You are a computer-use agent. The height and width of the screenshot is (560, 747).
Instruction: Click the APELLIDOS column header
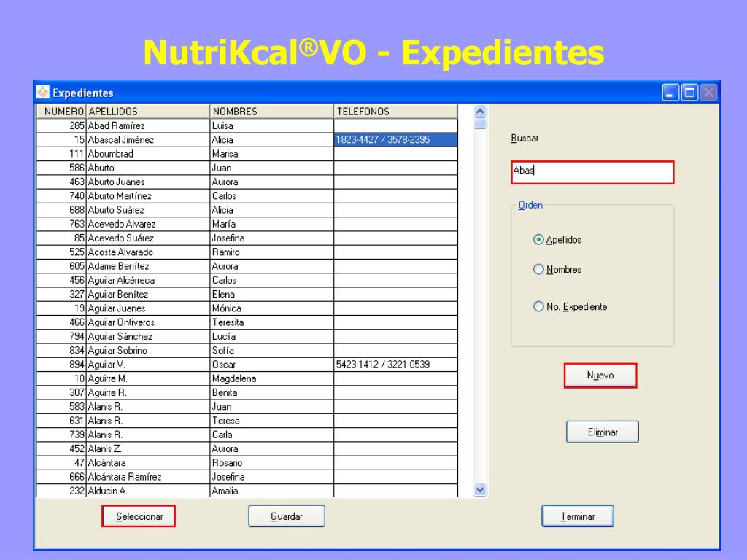tap(148, 112)
